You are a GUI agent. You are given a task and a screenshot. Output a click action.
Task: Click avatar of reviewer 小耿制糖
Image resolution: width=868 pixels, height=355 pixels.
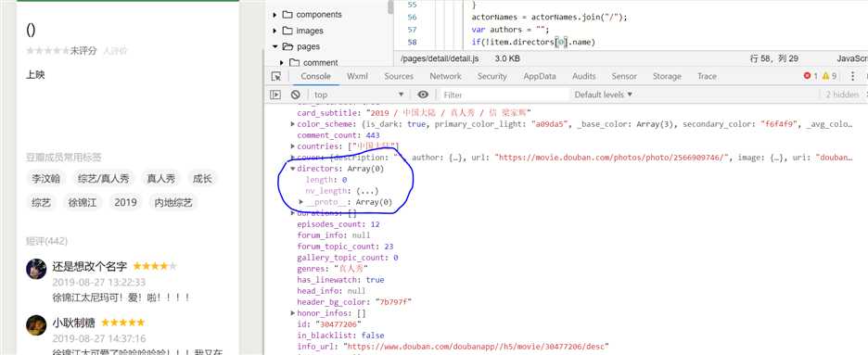pos(36,325)
